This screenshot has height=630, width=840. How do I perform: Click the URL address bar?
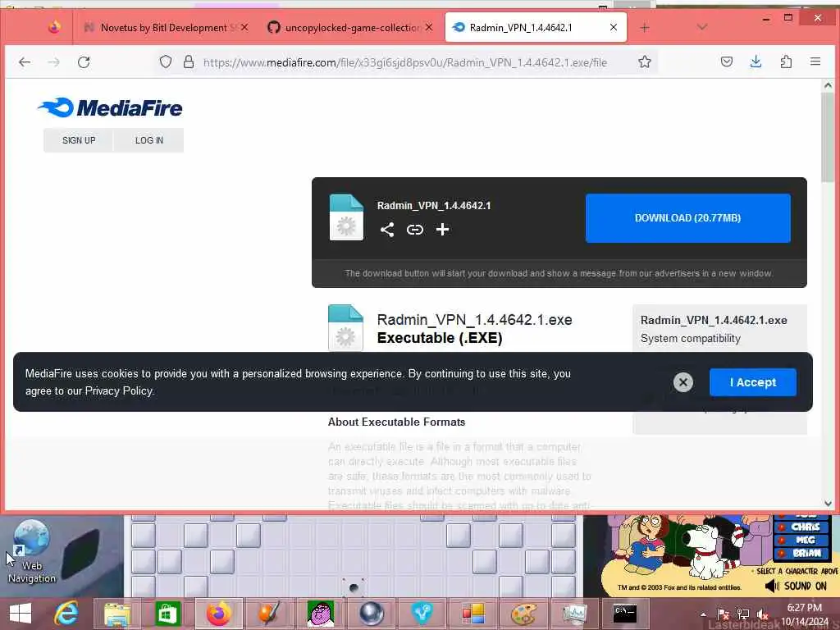[405, 62]
